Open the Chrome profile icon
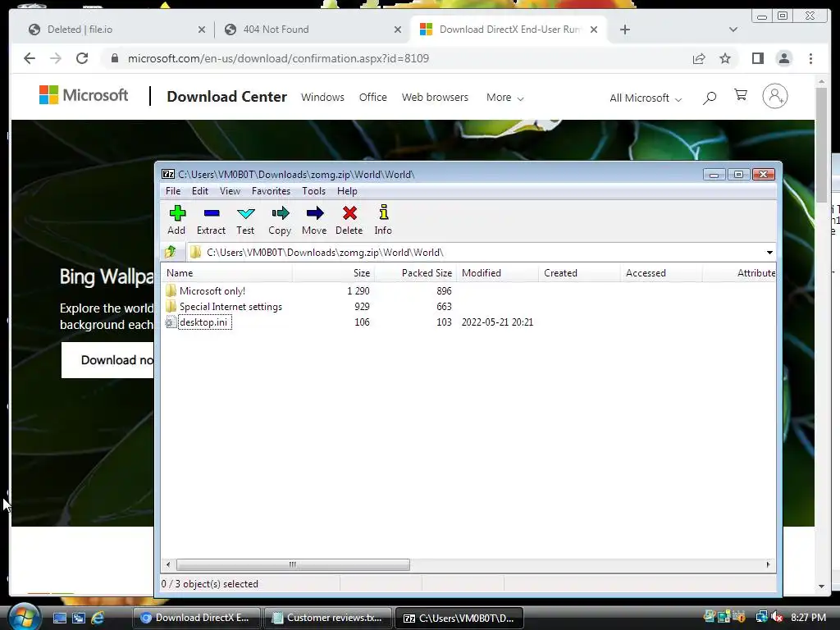Viewport: 840px width, 630px height. coord(783,58)
